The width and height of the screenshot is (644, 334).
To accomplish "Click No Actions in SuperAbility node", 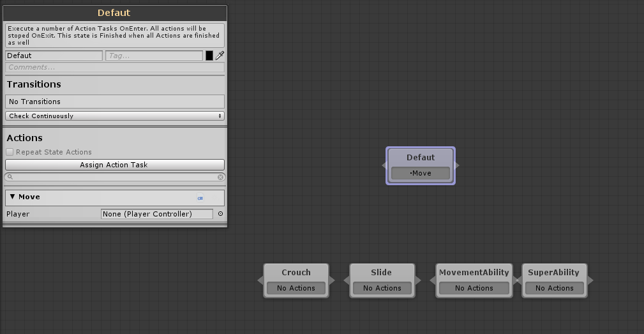I will pos(555,289).
